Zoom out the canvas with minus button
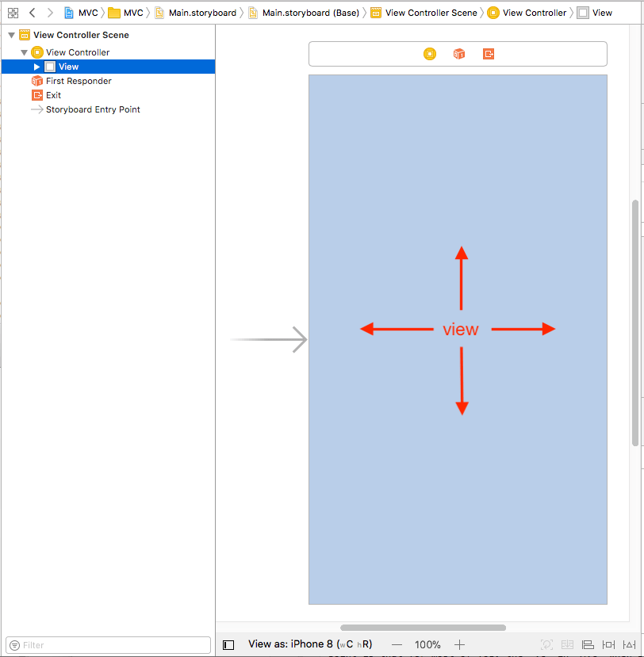This screenshot has width=644, height=657. pyautogui.click(x=397, y=645)
